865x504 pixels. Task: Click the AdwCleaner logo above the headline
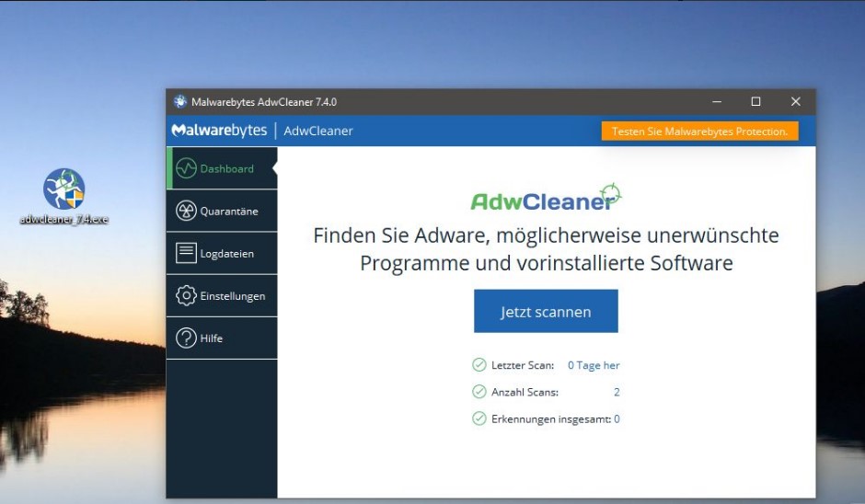tap(546, 198)
